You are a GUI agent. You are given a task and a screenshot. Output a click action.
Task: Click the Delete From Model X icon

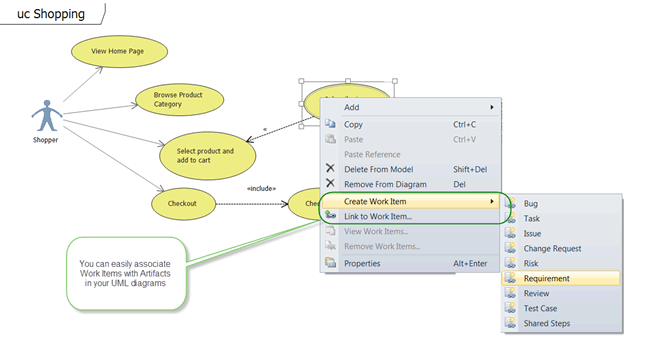coord(330,168)
